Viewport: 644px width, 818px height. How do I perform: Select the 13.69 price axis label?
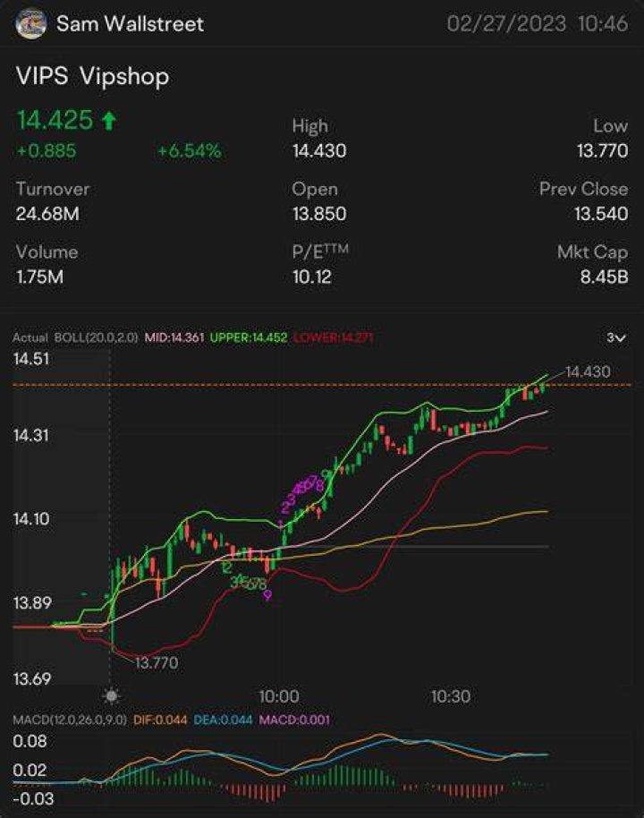tap(32, 679)
